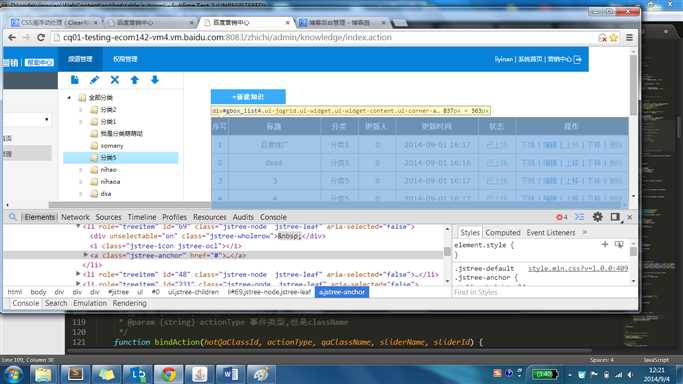Switch to the Computed styles tab

click(503, 233)
